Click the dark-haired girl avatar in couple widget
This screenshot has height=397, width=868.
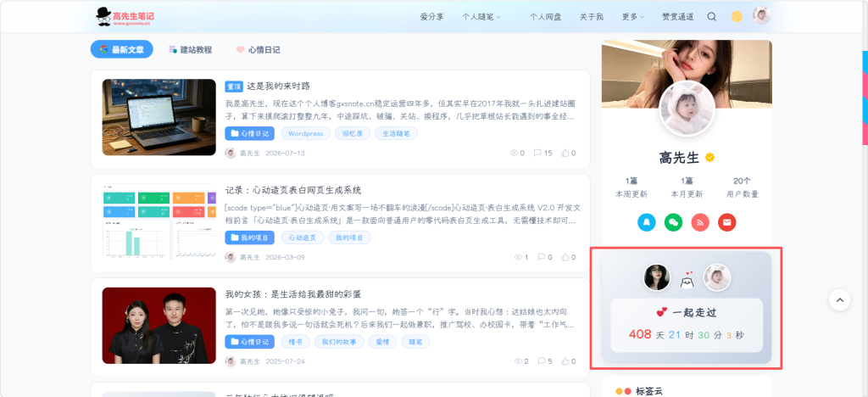(657, 277)
